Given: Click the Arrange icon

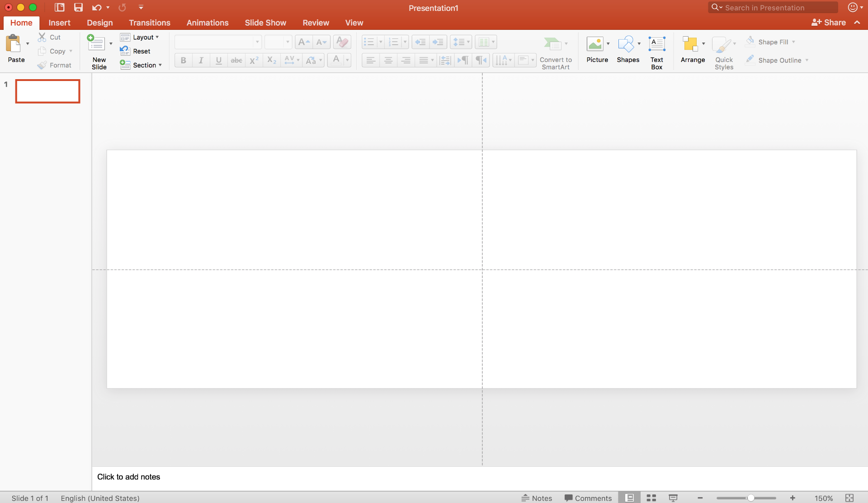Looking at the screenshot, I should point(690,44).
